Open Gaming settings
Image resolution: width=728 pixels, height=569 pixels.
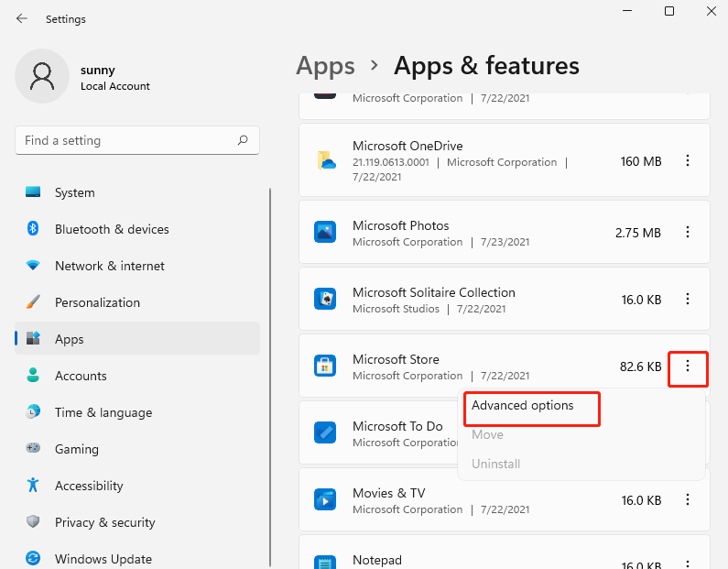click(x=137, y=449)
